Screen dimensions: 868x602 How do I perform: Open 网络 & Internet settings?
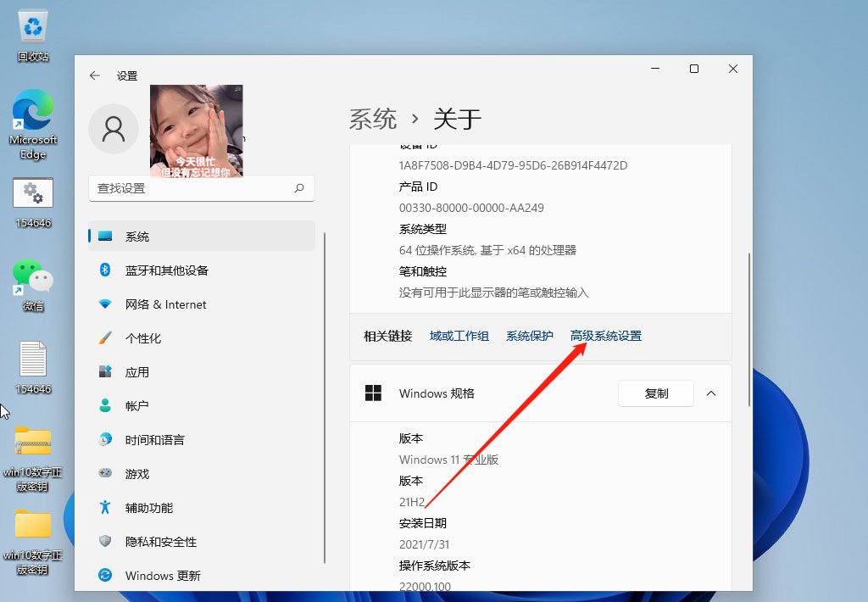(202, 304)
